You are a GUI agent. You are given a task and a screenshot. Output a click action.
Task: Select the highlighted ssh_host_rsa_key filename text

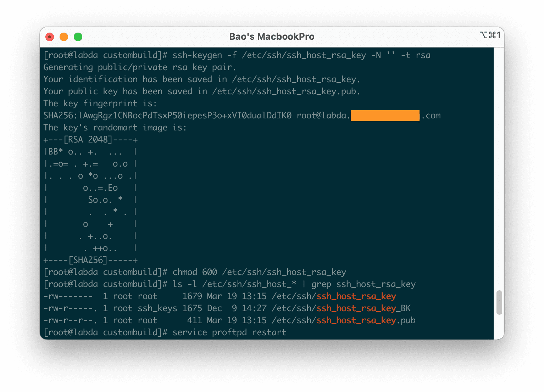356,296
